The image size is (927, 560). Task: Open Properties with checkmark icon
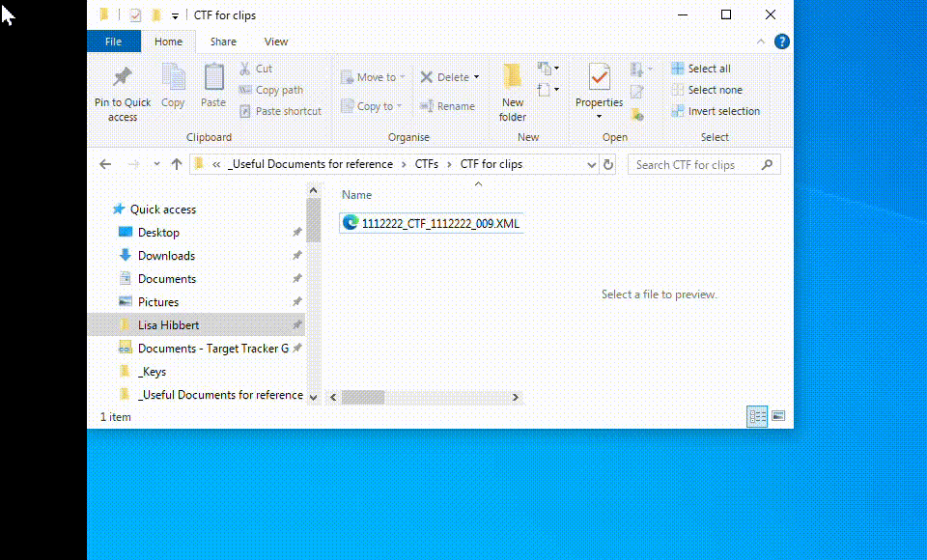(x=599, y=78)
